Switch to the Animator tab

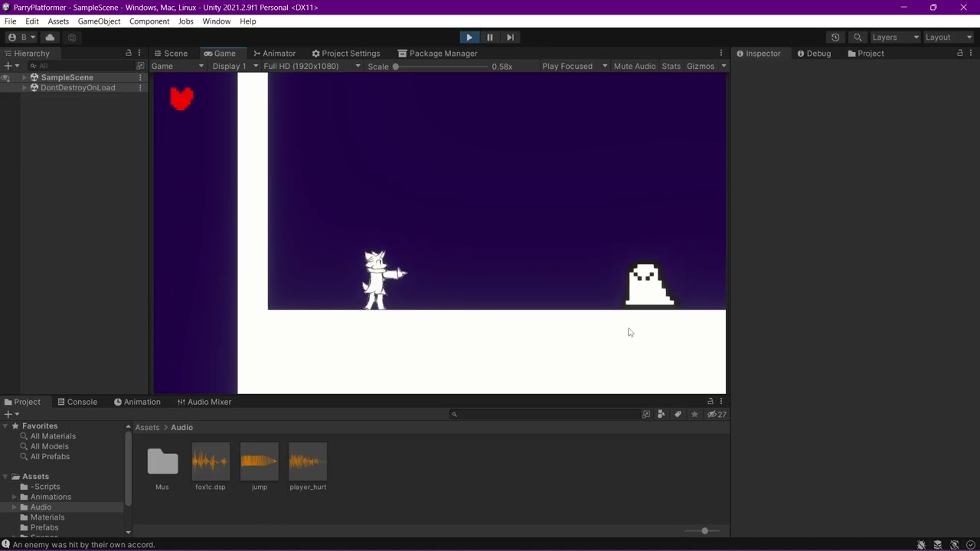coord(274,54)
